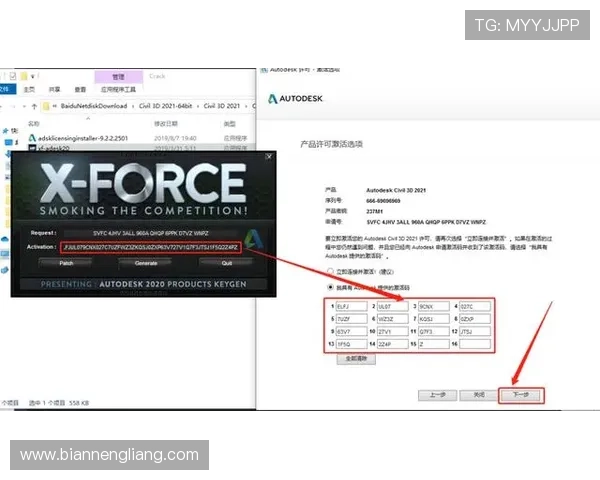Click the Explorer status bar selected item text
This screenshot has width=600, height=480.
(59, 403)
